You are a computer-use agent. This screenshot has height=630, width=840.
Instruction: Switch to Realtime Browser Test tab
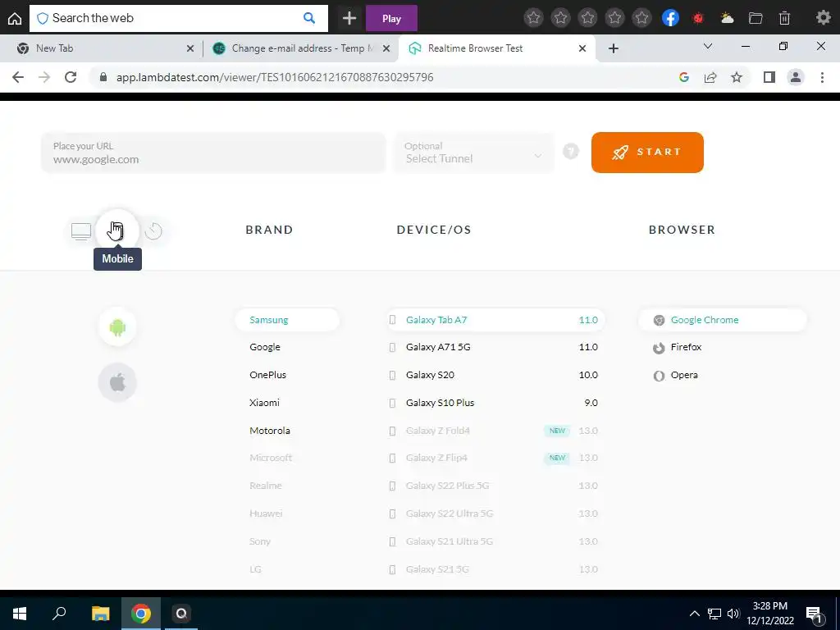tap(497, 48)
